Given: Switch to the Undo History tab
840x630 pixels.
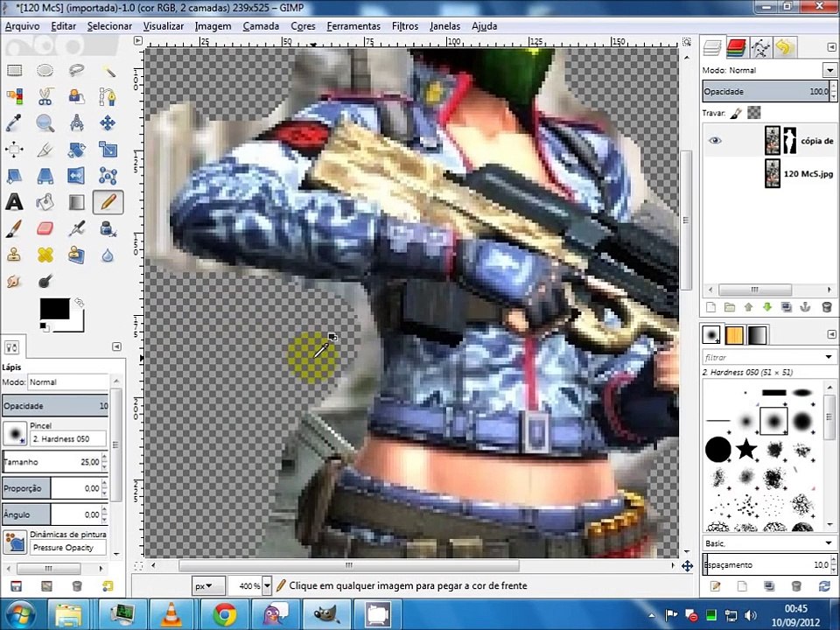Looking at the screenshot, I should tap(784, 47).
